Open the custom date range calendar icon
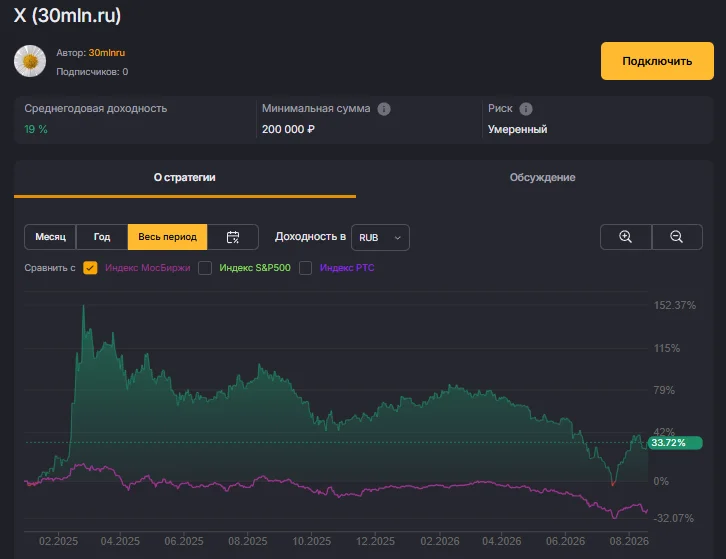Image resolution: width=726 pixels, height=559 pixels. tap(232, 237)
